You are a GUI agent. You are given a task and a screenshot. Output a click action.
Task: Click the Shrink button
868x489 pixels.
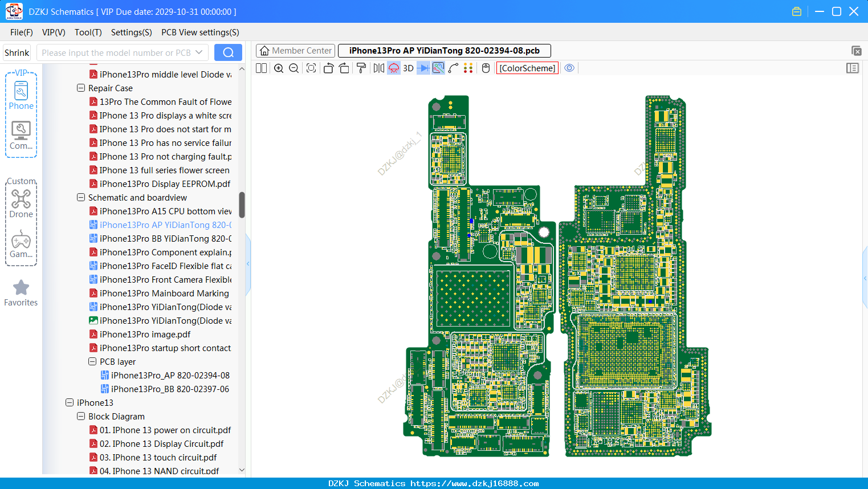[x=17, y=52]
